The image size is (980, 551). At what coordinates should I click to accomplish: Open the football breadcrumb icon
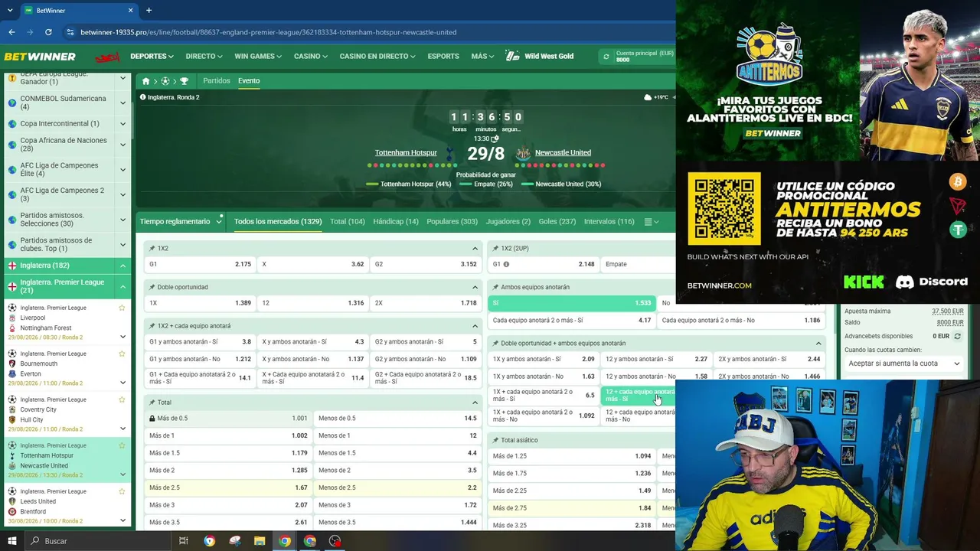pos(165,81)
